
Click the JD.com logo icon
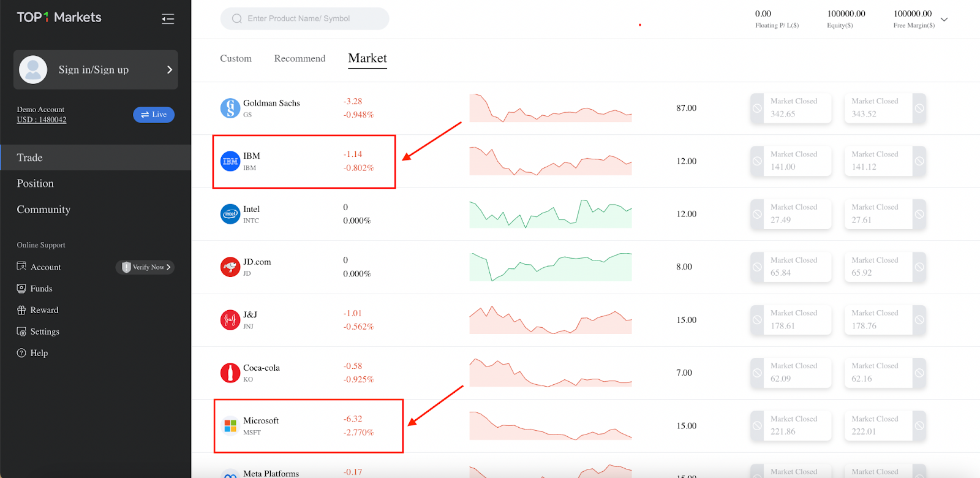pyautogui.click(x=230, y=267)
